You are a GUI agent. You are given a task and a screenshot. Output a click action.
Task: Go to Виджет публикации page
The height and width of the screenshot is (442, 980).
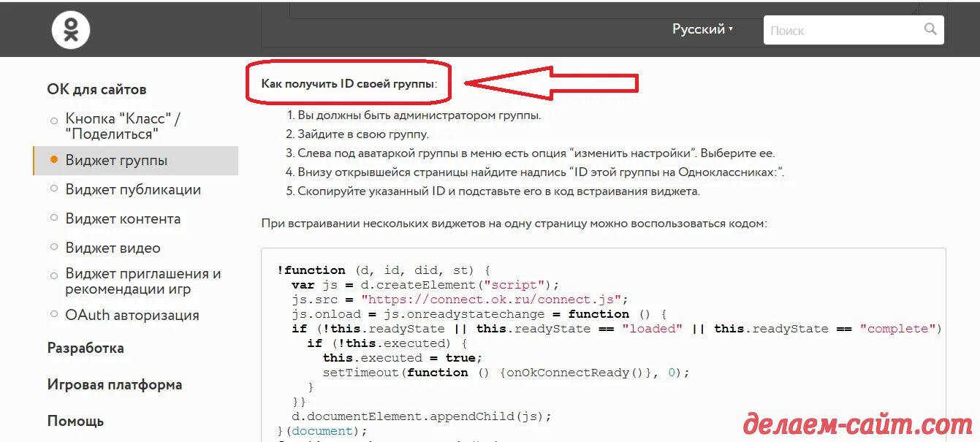(133, 189)
